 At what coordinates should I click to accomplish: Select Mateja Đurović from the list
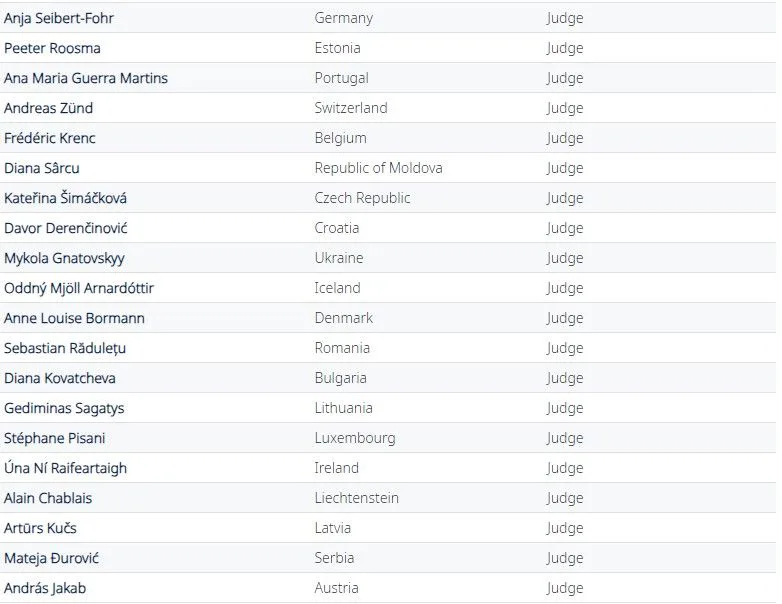coord(51,558)
